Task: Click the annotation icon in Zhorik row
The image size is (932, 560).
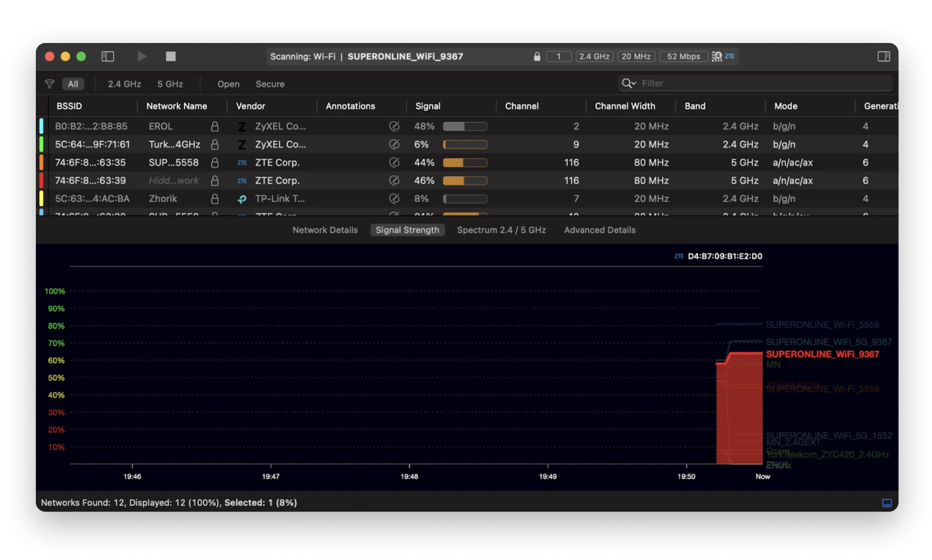Action: click(x=394, y=198)
